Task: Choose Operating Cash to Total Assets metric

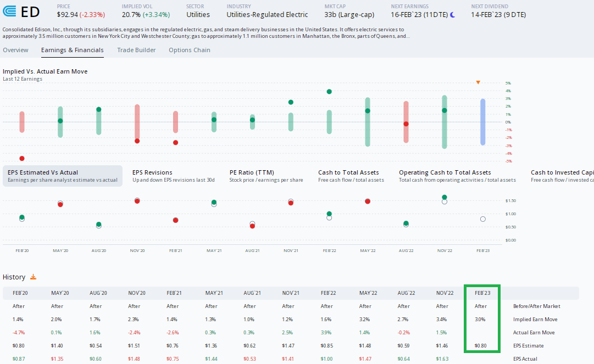Action: (457, 176)
